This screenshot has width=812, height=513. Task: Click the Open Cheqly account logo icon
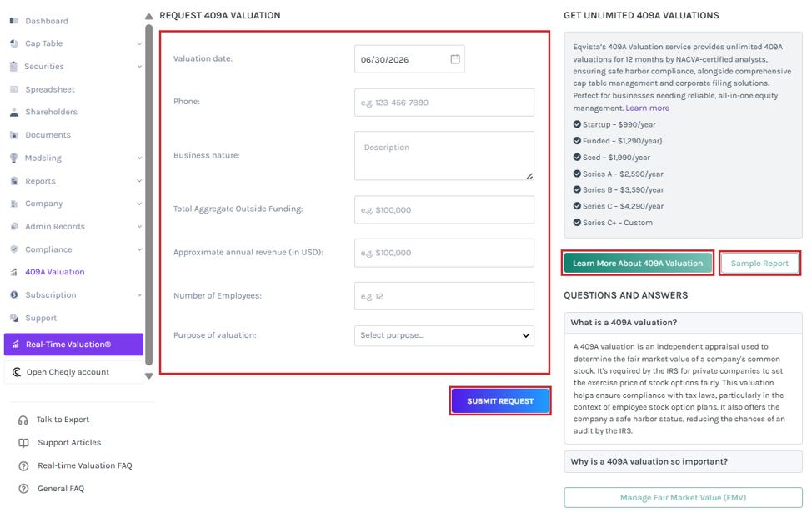(x=17, y=372)
